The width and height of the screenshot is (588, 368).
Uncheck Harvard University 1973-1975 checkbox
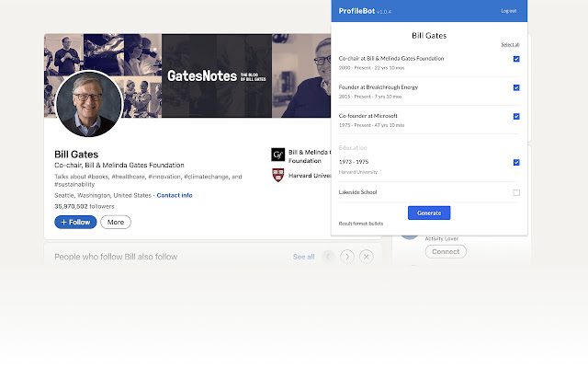pyautogui.click(x=516, y=162)
